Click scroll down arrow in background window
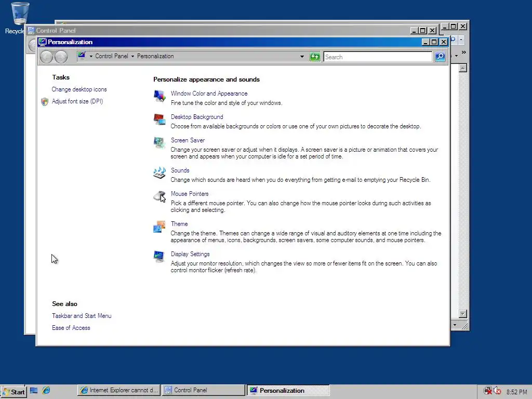 coord(463,313)
